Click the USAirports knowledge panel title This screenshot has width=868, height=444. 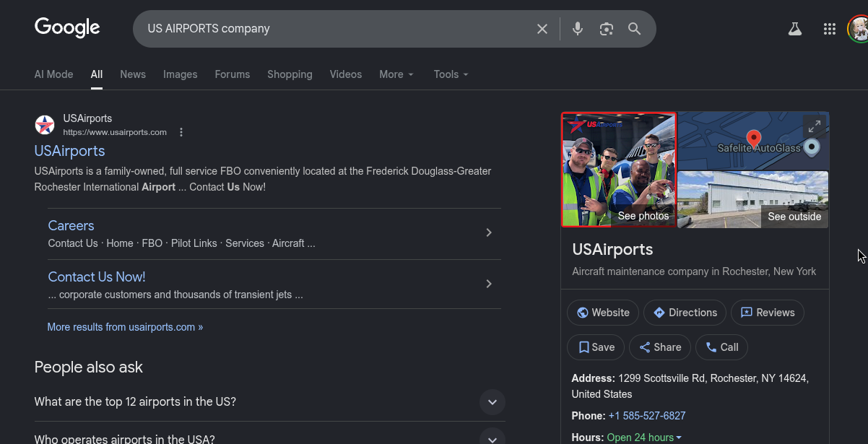[612, 250]
